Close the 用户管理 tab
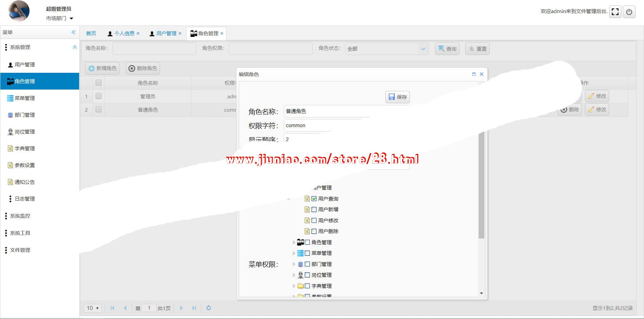Viewport: 644px width, 319px height. coord(180,34)
